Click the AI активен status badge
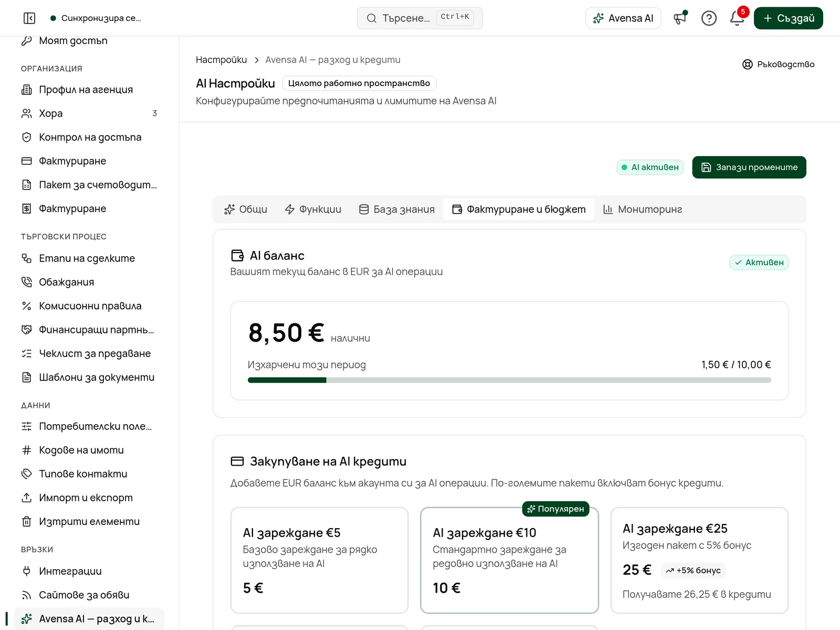This screenshot has width=840, height=630. coord(650,167)
